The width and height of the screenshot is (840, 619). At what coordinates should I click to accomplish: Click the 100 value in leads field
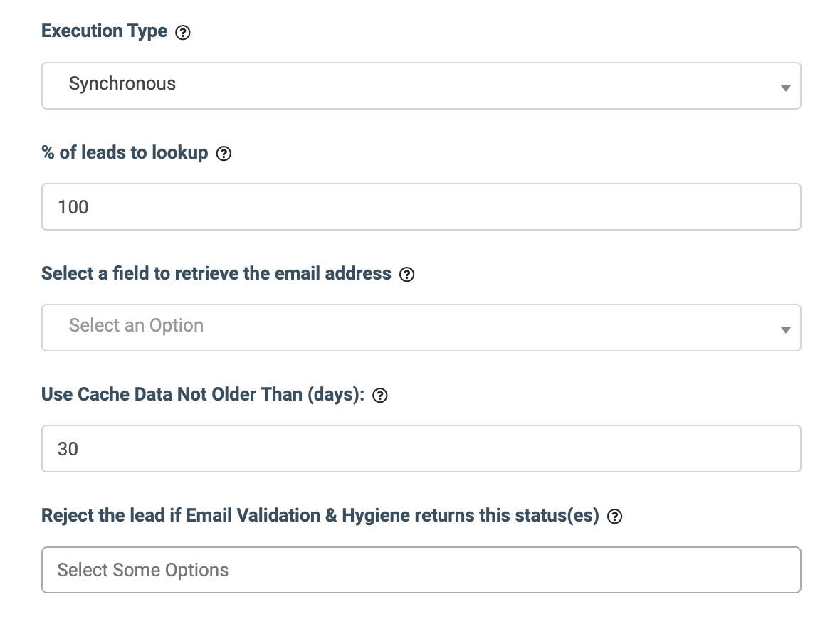[x=73, y=207]
